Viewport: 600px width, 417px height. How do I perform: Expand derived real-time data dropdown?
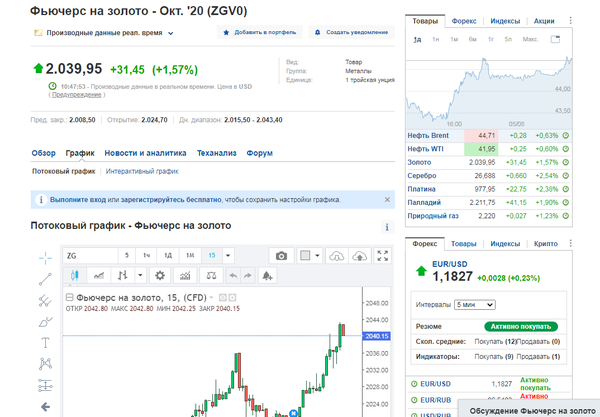(x=171, y=33)
